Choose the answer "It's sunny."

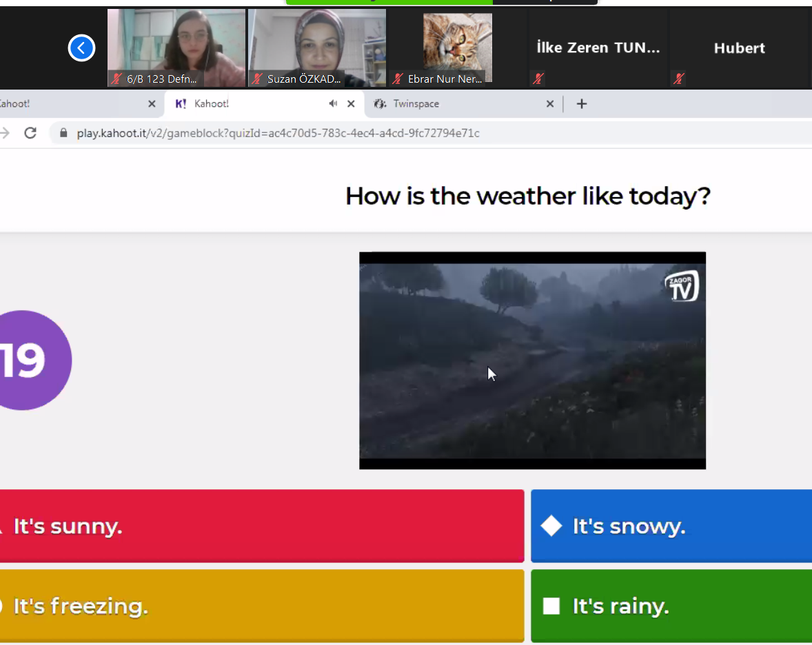pos(262,526)
